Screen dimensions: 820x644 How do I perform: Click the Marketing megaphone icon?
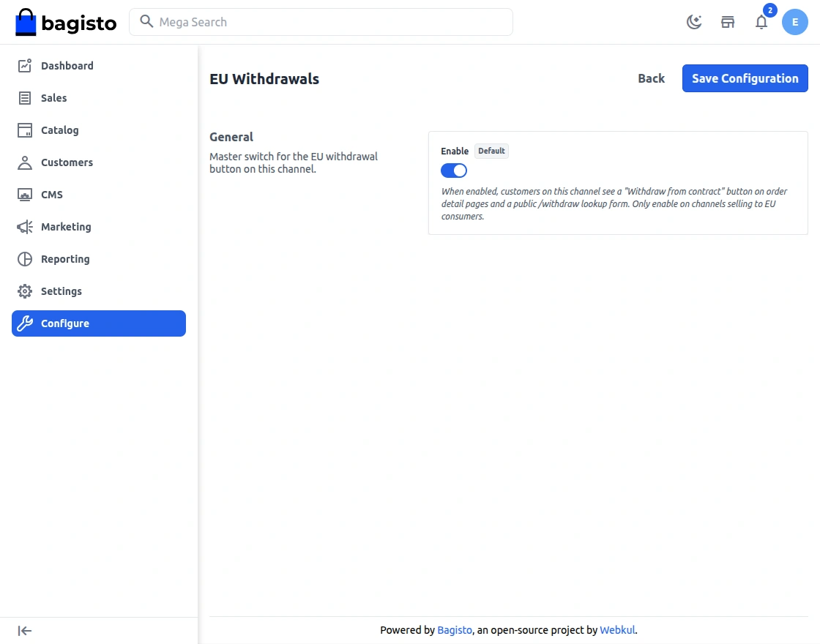point(25,227)
